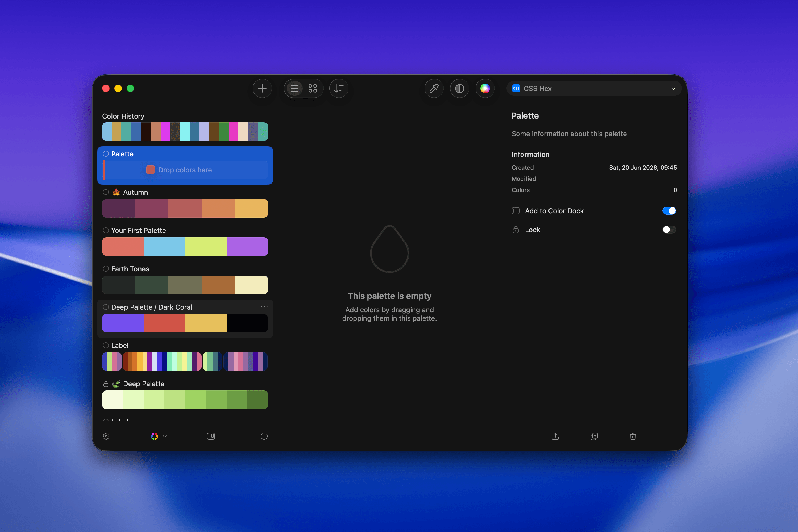Open Deep Palette / Dark Coral
Screen dimensions: 798x532
185,319
